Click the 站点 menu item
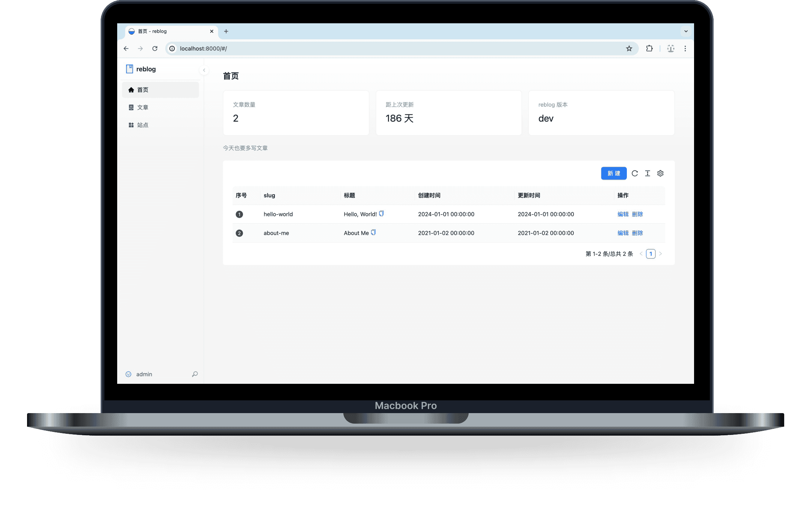This screenshot has height=510, width=812. 143,125
